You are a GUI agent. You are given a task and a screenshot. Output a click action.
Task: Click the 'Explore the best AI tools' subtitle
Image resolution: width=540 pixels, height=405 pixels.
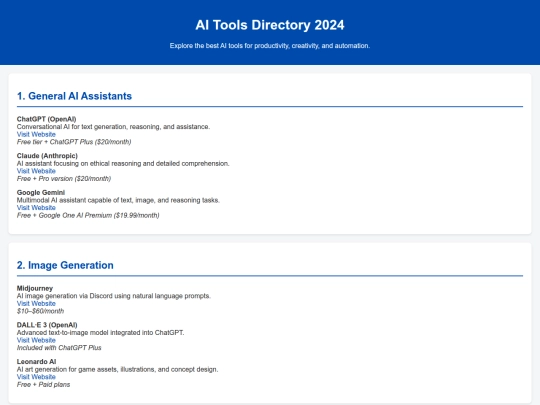click(270, 46)
